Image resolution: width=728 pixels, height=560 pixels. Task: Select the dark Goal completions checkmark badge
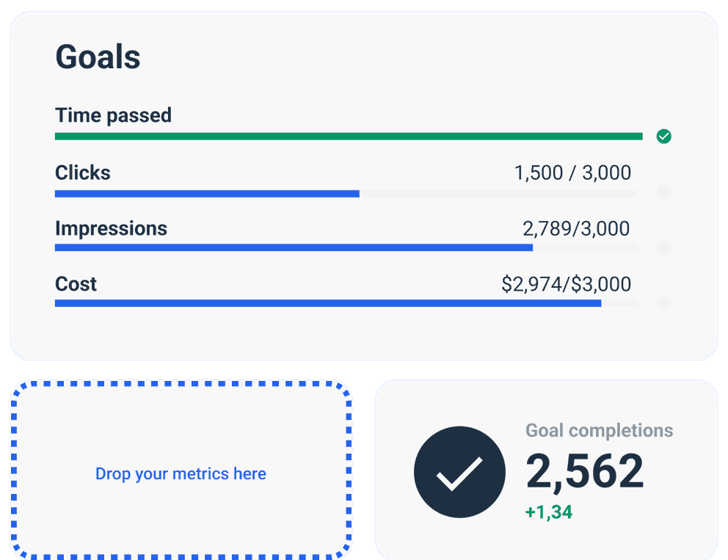(x=460, y=472)
